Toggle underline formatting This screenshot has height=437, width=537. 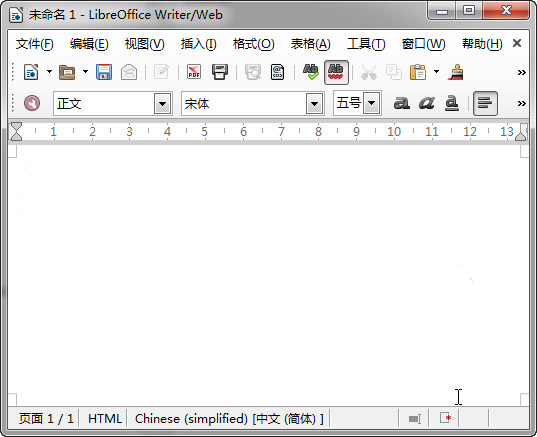452,103
